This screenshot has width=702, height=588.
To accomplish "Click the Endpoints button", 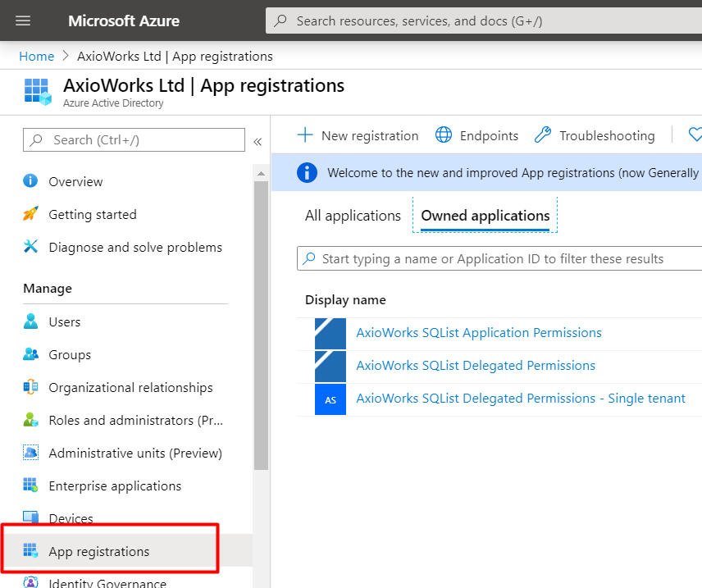I will [x=476, y=135].
